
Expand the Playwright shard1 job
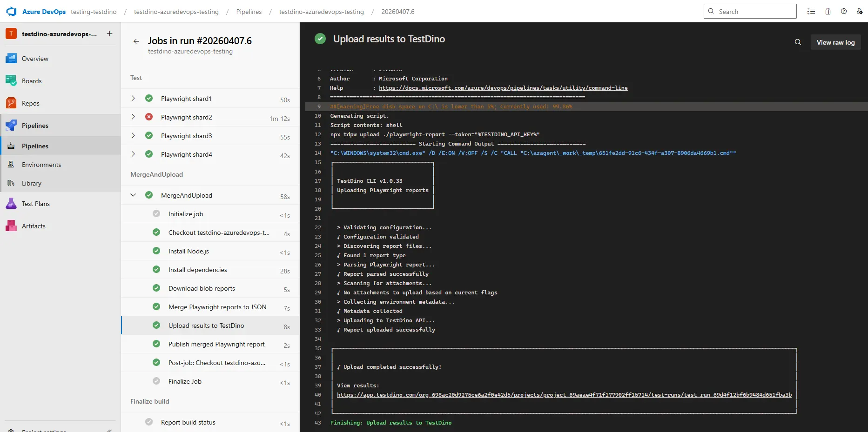coord(134,98)
